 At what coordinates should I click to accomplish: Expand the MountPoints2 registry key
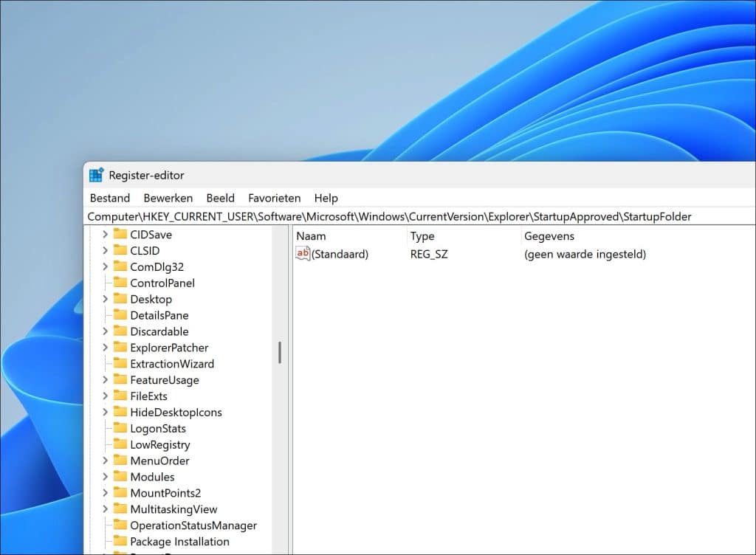pos(106,492)
